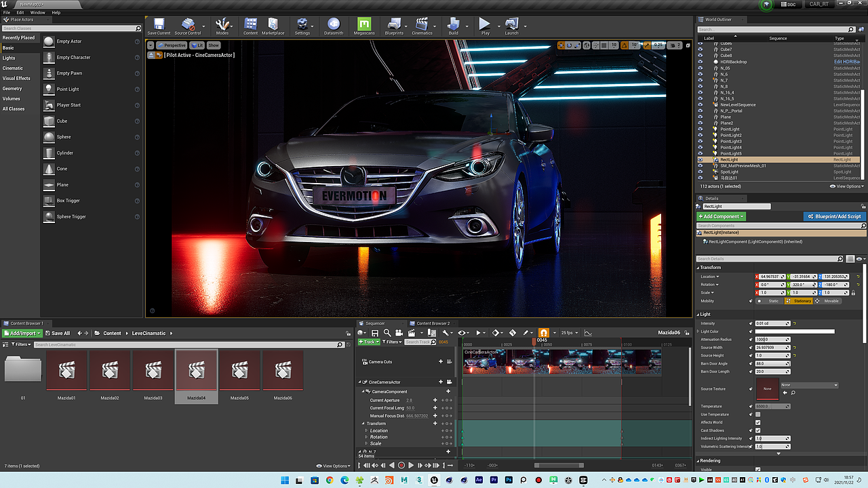868x488 pixels.
Task: Lock camera to Camera Cuts track icon
Action: [x=450, y=362]
